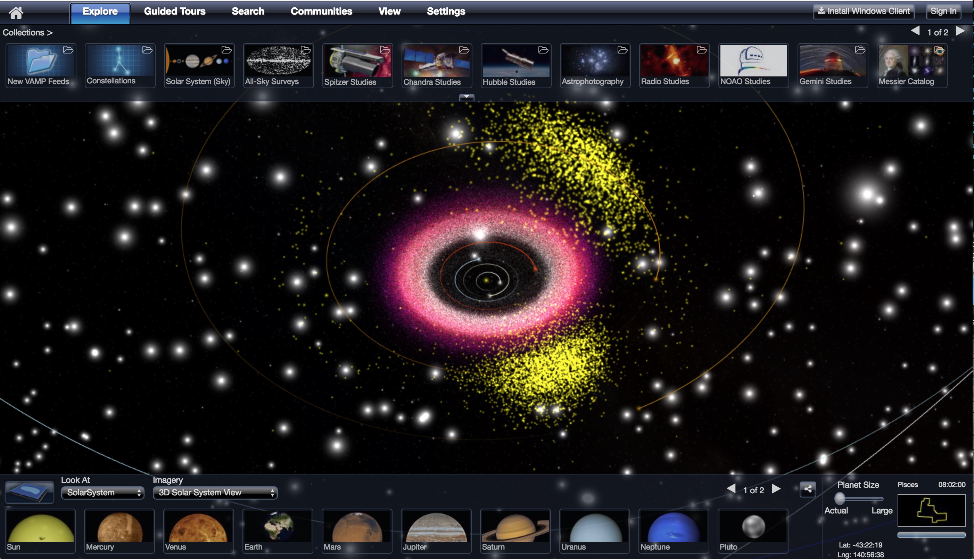Screen dimensions: 974x560
Task: Open the View tab
Action: click(389, 11)
